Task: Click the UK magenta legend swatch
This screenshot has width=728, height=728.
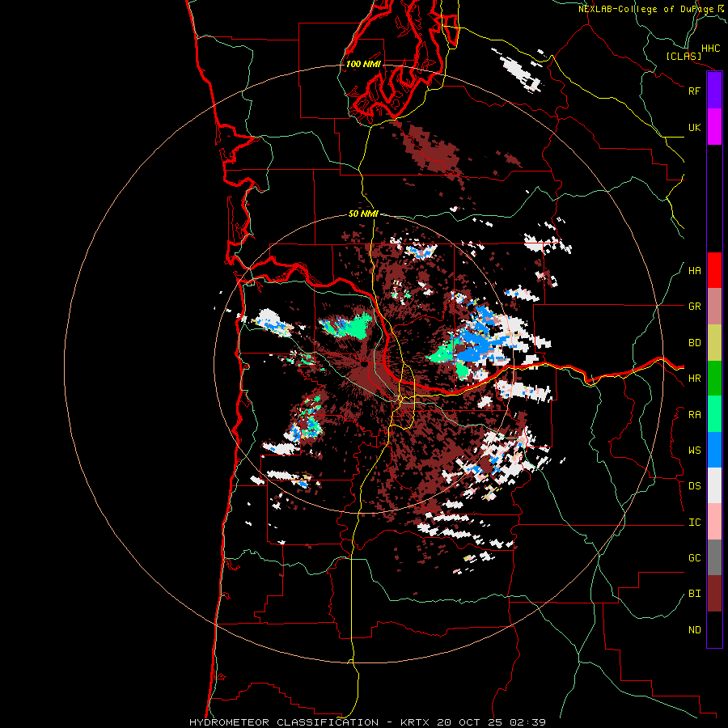Action: click(x=714, y=127)
